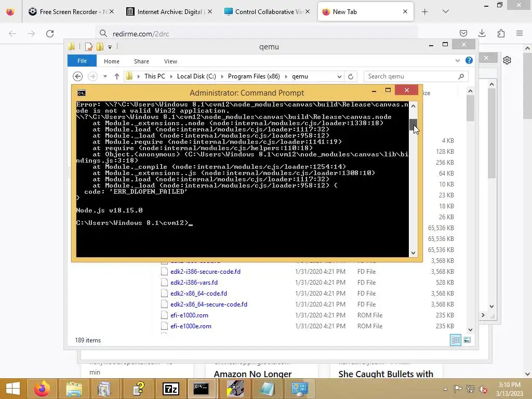Show hidden tray icons
This screenshot has width=532, height=399.
point(445,389)
